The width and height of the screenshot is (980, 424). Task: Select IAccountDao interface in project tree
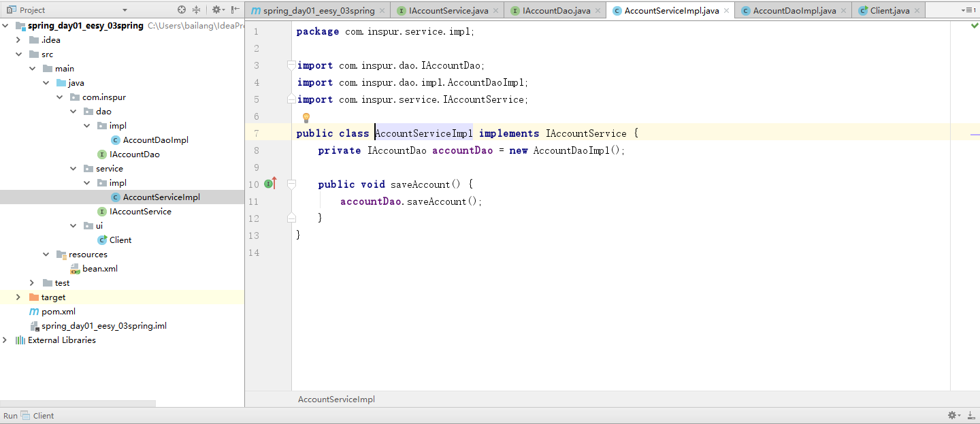[135, 154]
